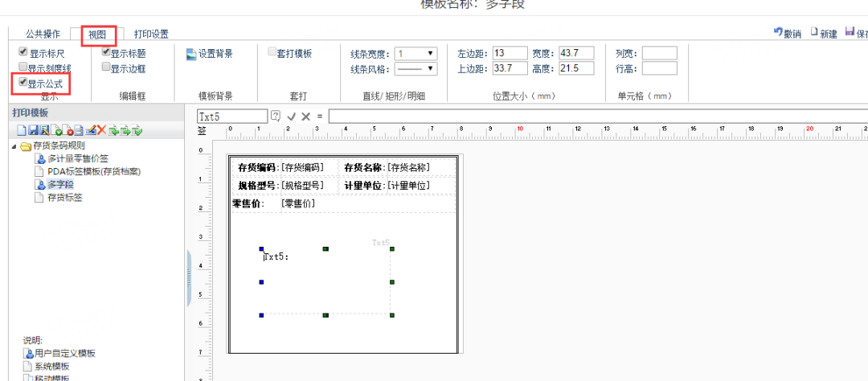Screen dimensions: 868x381
Task: Click the 左边距 input field
Action: click(510, 53)
